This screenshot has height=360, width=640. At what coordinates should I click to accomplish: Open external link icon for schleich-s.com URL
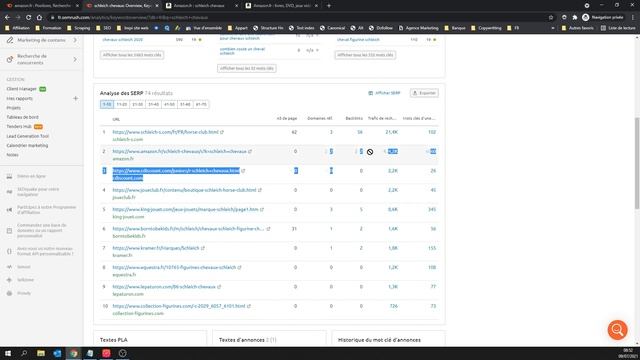[222, 132]
